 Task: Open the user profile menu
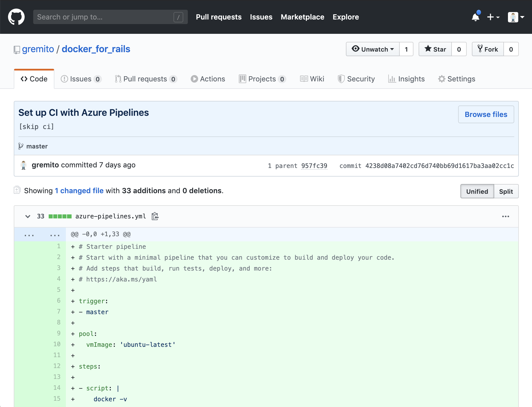(516, 17)
